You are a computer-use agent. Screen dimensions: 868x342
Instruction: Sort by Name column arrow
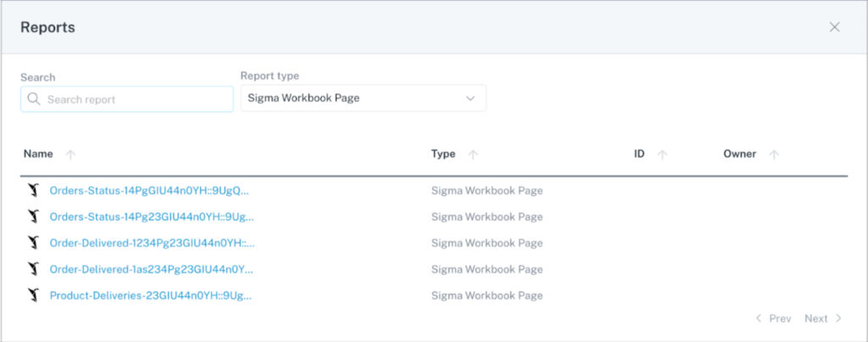coord(70,155)
